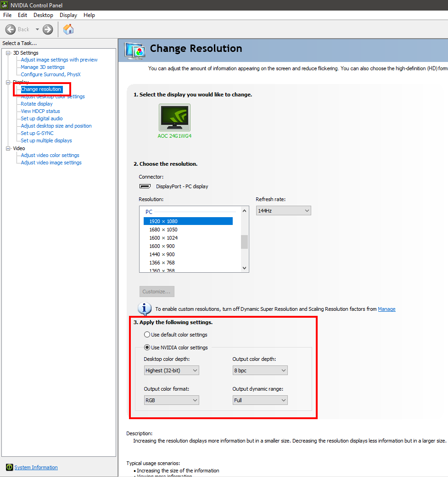The height and width of the screenshot is (477, 448).
Task: Open the Edit menu
Action: click(x=22, y=15)
